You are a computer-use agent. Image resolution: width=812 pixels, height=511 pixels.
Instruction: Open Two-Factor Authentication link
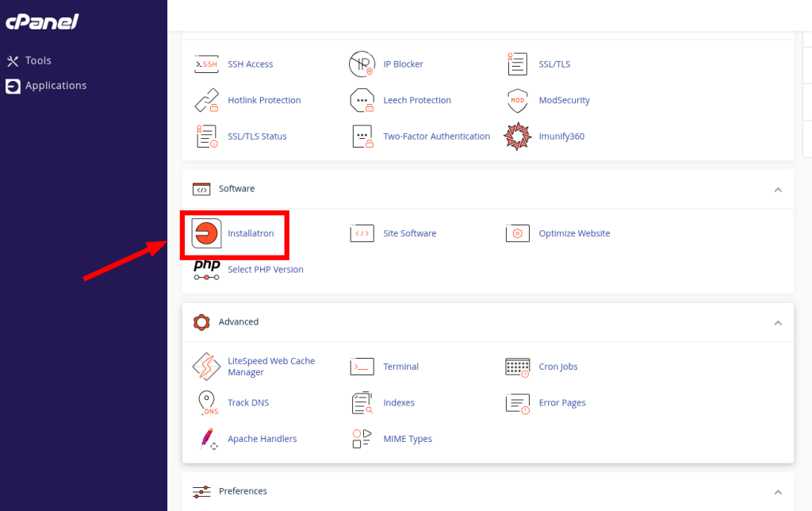[437, 136]
